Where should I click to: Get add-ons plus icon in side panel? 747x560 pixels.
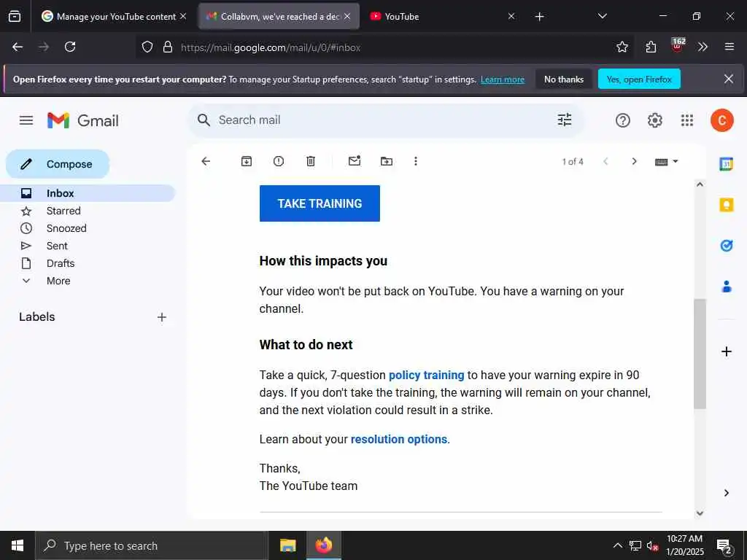coord(726,351)
